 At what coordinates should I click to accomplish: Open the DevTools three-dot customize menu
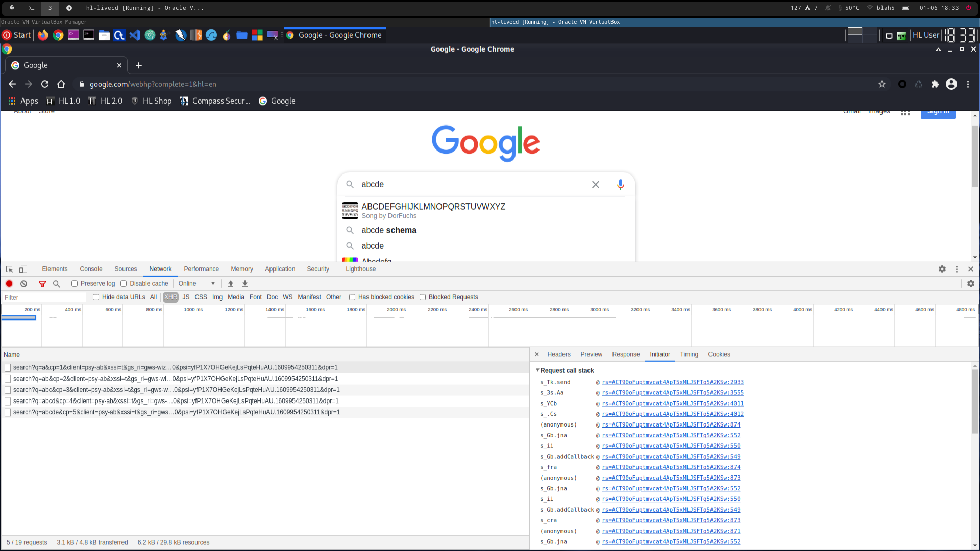(x=957, y=269)
